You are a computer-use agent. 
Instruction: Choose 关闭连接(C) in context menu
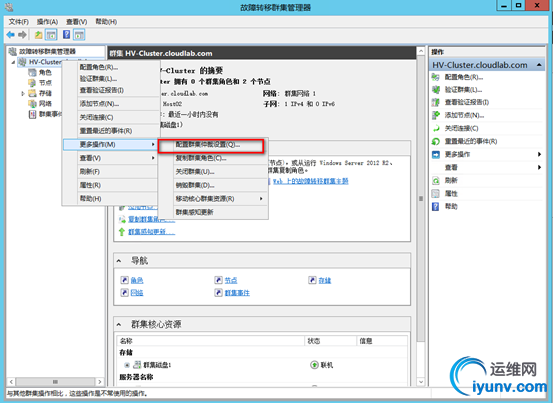click(110, 117)
